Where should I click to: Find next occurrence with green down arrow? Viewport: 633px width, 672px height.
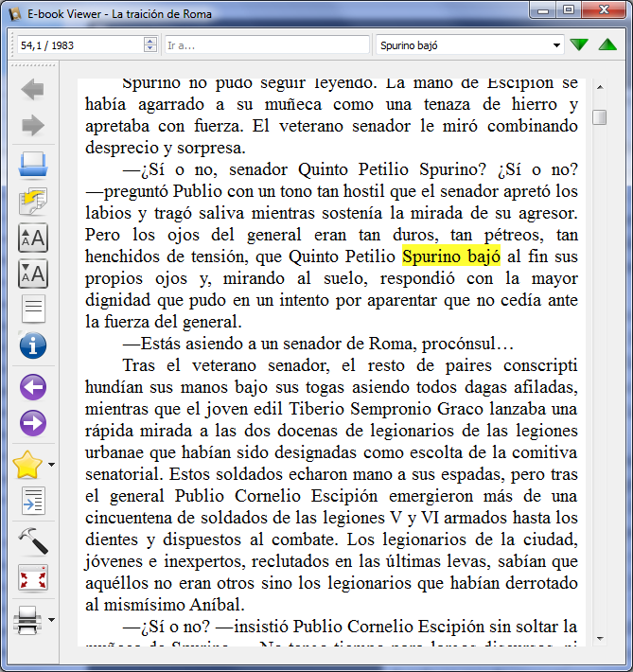579,44
